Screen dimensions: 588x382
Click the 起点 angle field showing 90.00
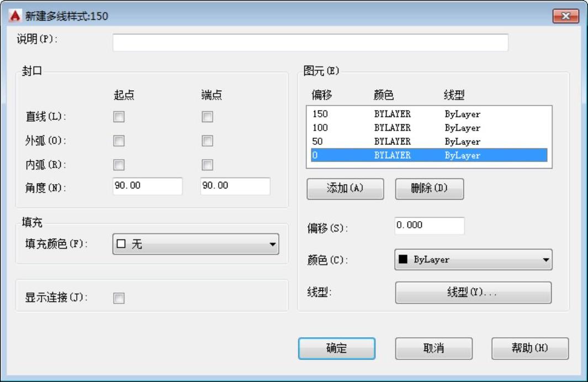147,186
